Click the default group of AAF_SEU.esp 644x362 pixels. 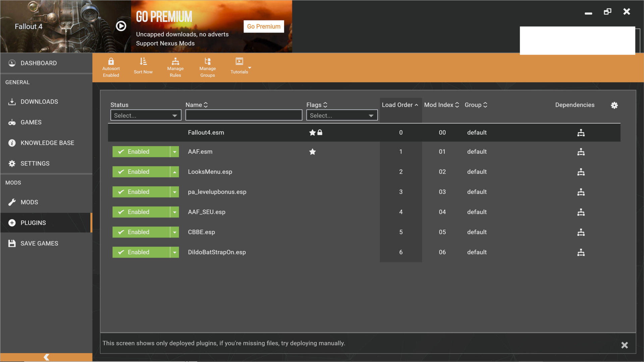[477, 212]
